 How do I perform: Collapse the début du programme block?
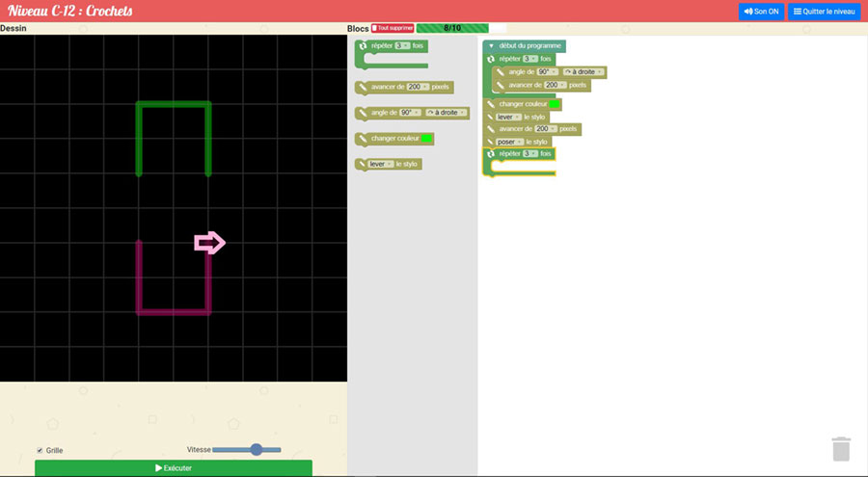click(x=491, y=45)
